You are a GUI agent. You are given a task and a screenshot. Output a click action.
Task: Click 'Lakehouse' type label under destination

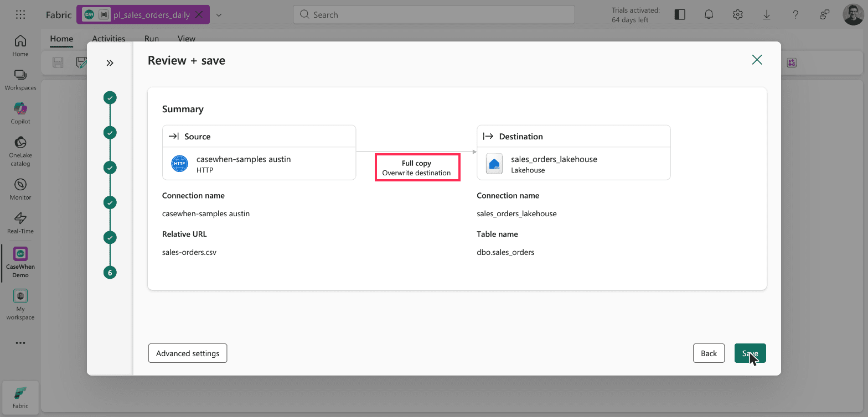(x=528, y=170)
